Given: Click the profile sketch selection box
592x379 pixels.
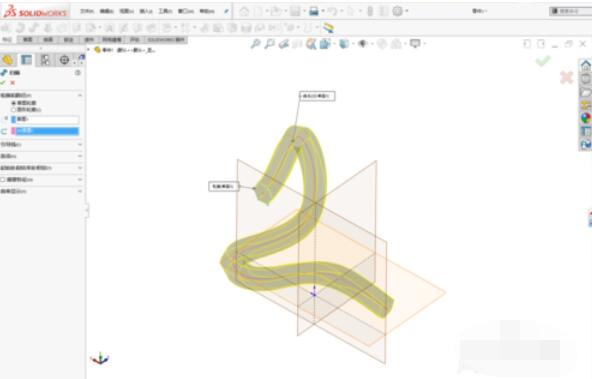Looking at the screenshot, I should (45, 119).
